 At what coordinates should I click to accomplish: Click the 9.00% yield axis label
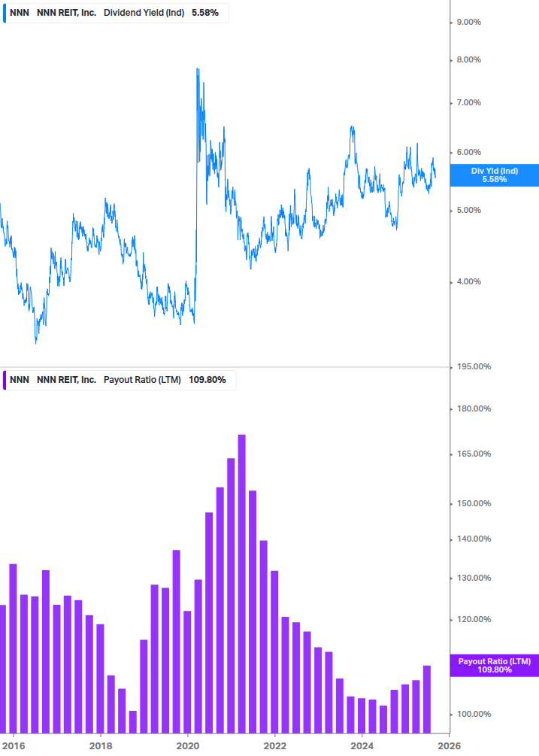pyautogui.click(x=468, y=22)
